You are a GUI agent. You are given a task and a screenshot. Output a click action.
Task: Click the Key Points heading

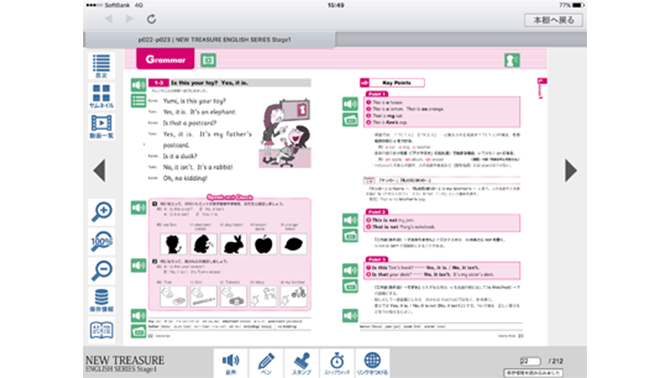[397, 82]
